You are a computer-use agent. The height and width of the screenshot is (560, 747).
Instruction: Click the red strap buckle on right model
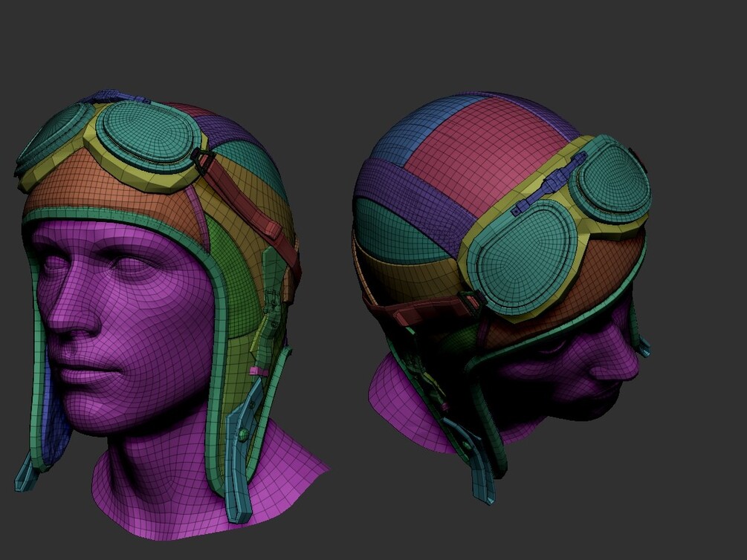[x=469, y=301]
